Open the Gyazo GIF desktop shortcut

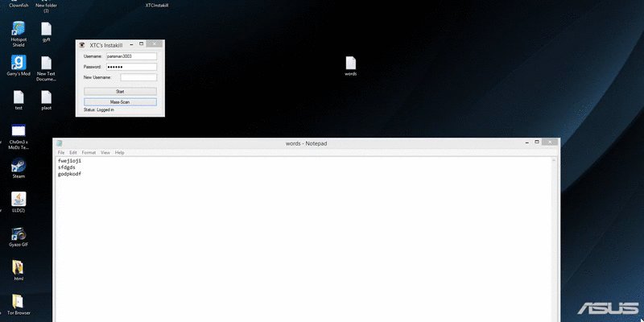click(19, 237)
